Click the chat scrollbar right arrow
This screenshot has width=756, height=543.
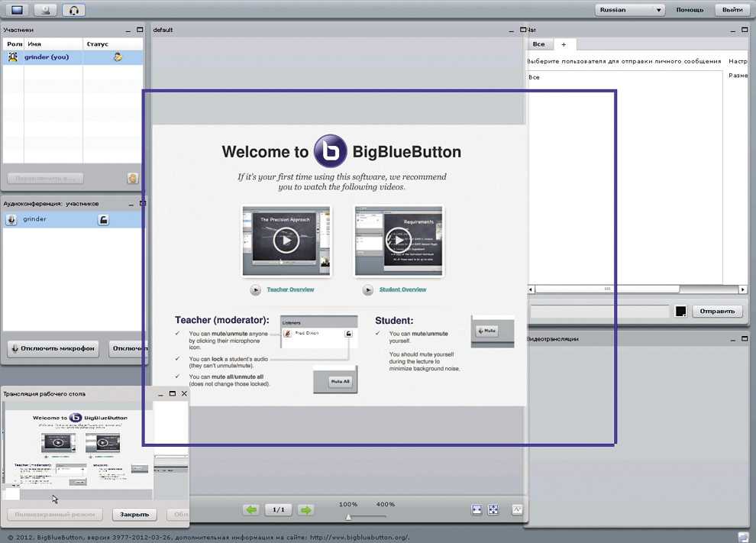742,289
